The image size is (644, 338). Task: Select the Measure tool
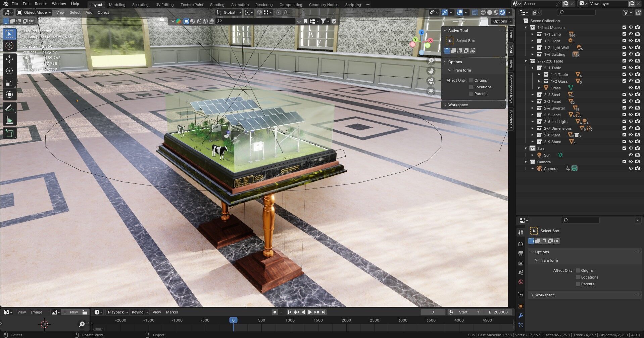[9, 120]
